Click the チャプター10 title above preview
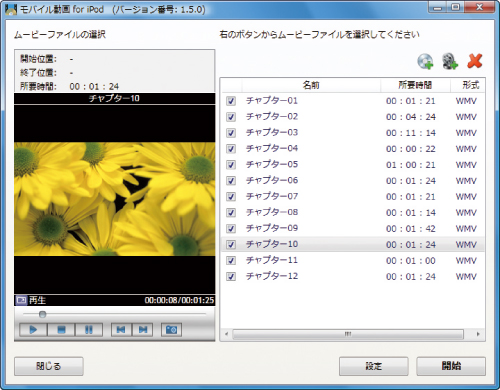Image resolution: width=500 pixels, height=390 pixels. click(114, 98)
